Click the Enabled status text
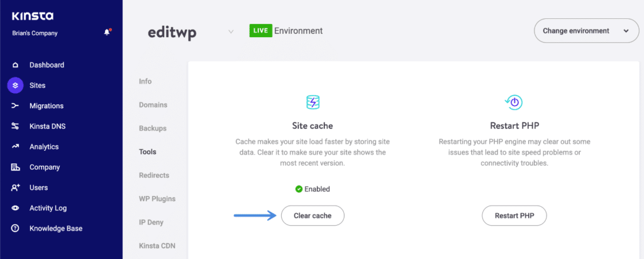This screenshot has width=644, height=259. [317, 189]
